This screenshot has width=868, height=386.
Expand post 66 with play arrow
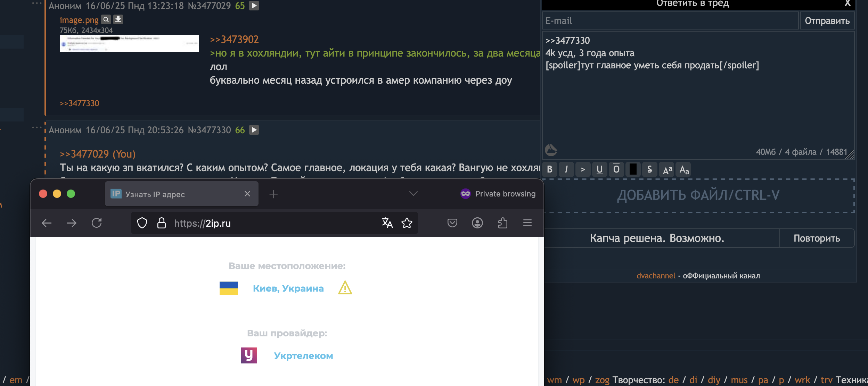click(254, 130)
